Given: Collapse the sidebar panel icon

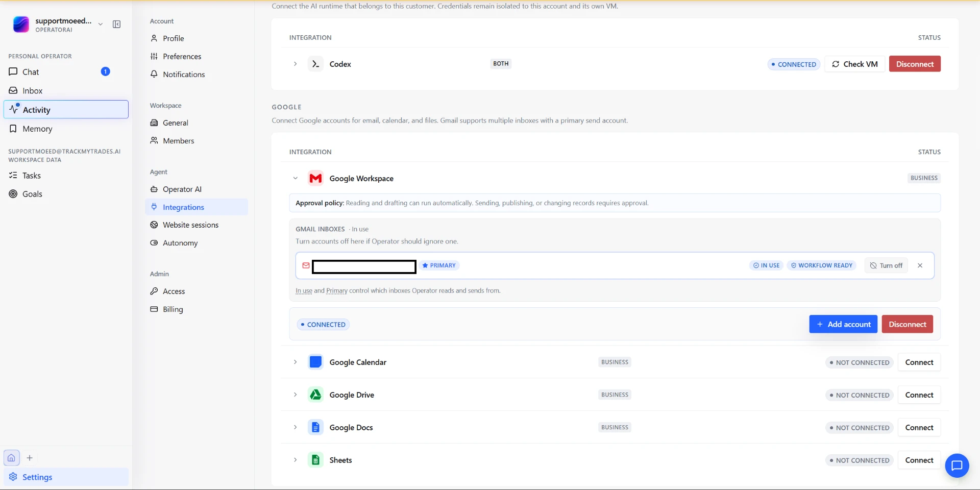Looking at the screenshot, I should coord(117,24).
